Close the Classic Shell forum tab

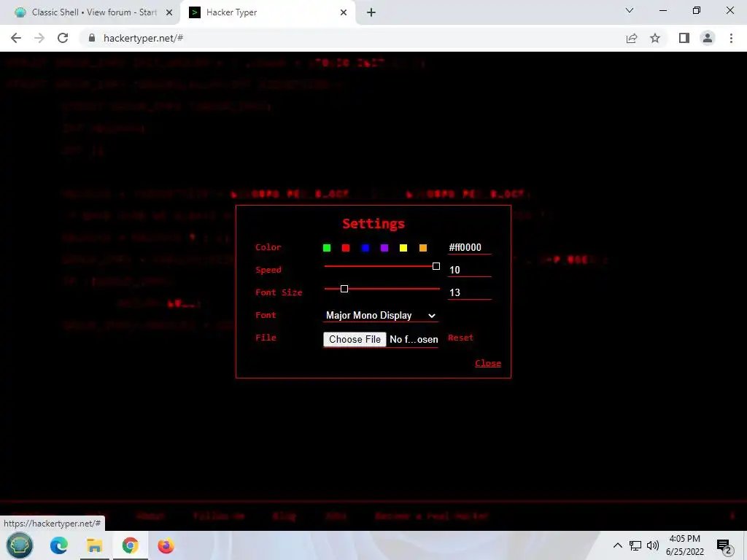click(x=169, y=12)
